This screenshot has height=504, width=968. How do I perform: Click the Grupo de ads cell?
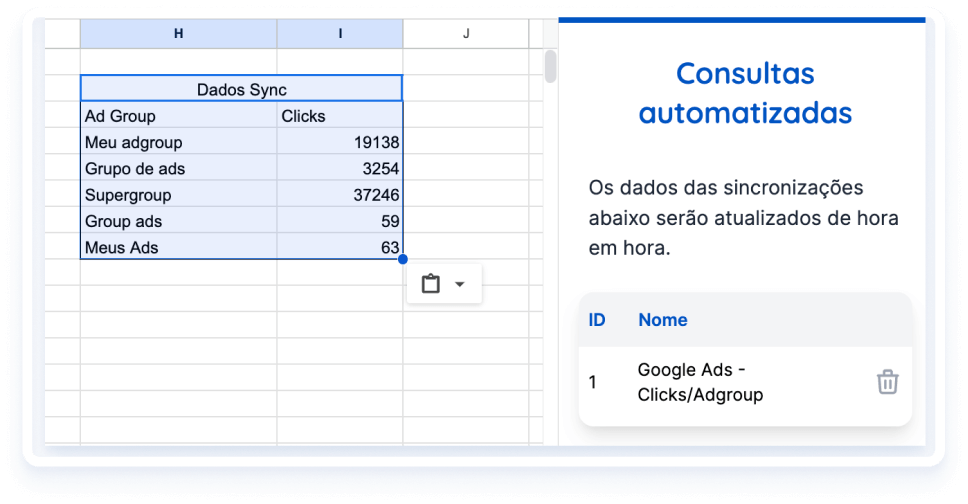click(178, 168)
